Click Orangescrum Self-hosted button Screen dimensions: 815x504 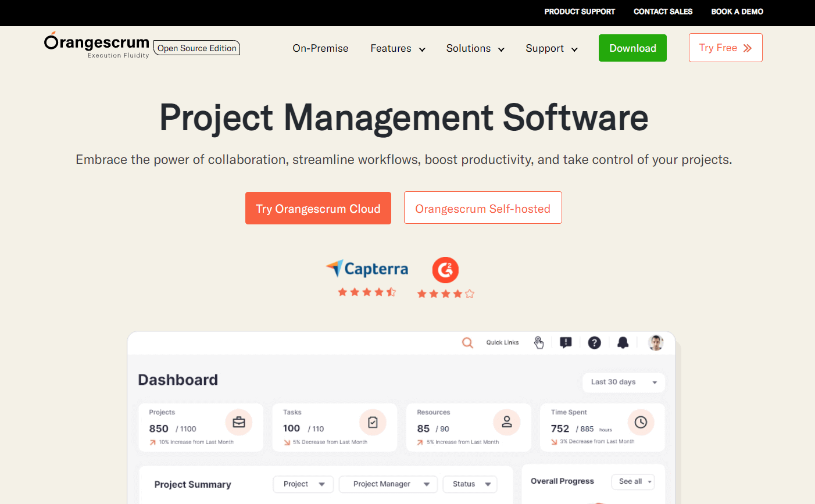coord(483,208)
